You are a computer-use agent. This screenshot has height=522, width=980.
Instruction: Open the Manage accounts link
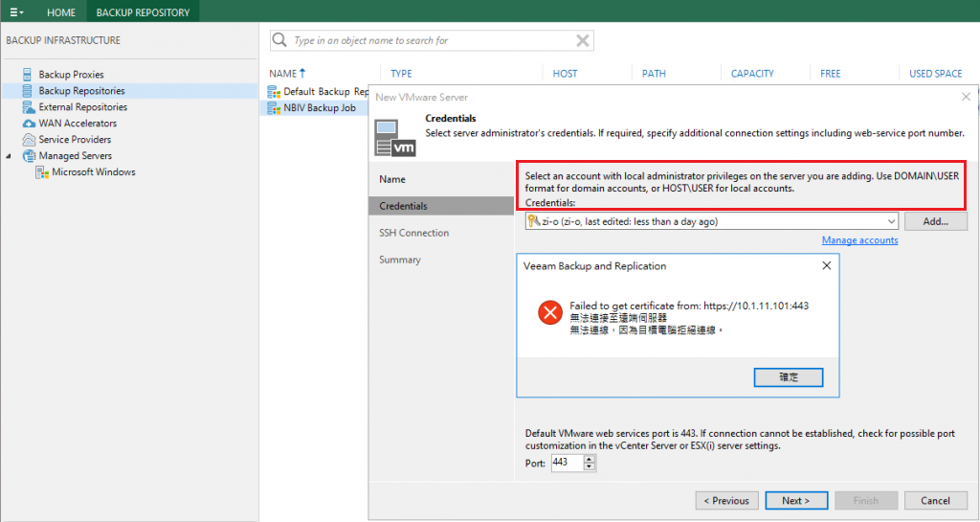click(860, 240)
